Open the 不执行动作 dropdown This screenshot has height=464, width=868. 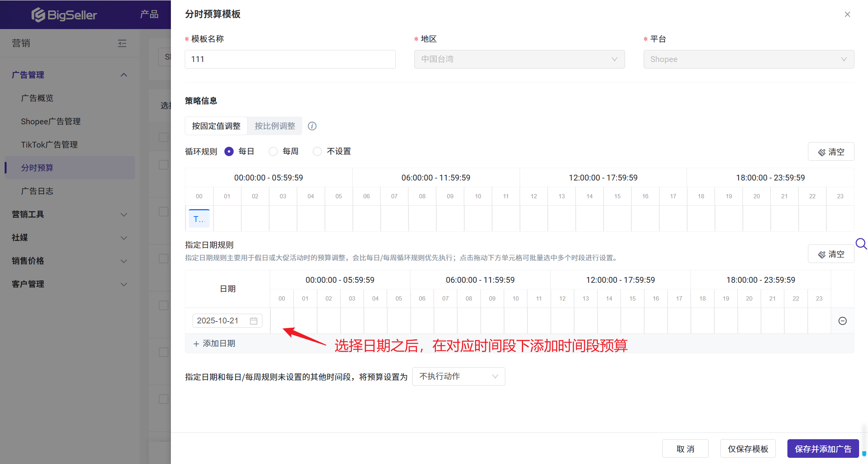point(458,376)
